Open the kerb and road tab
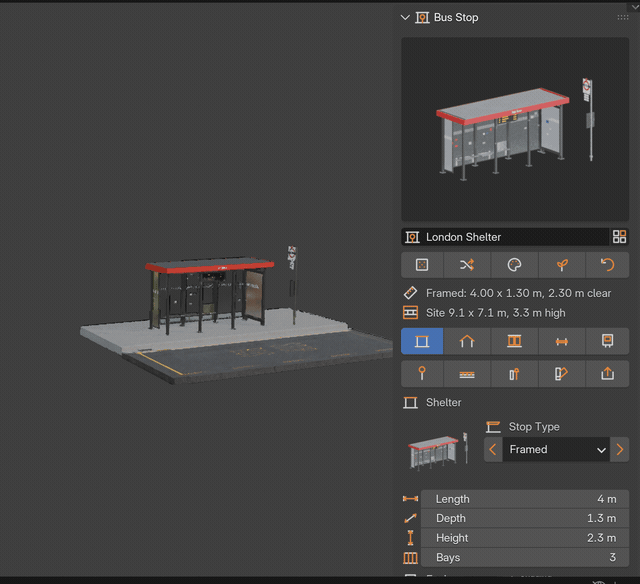640x584 pixels. [x=467, y=373]
